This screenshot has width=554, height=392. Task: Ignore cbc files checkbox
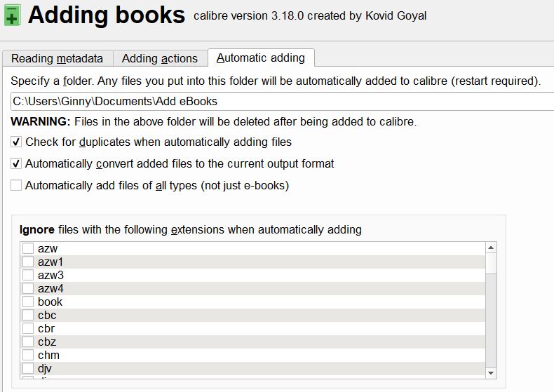coord(28,316)
